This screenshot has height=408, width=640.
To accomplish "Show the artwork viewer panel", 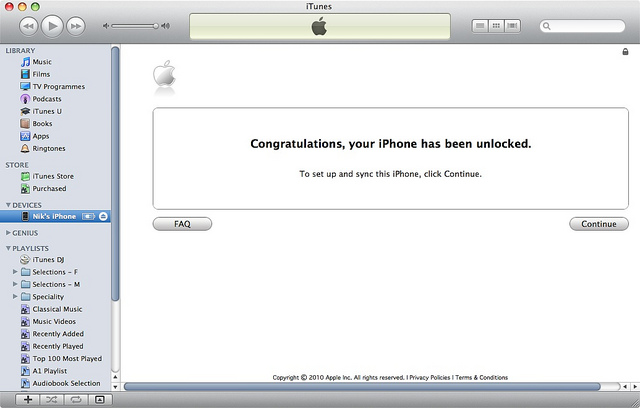I will point(100,399).
